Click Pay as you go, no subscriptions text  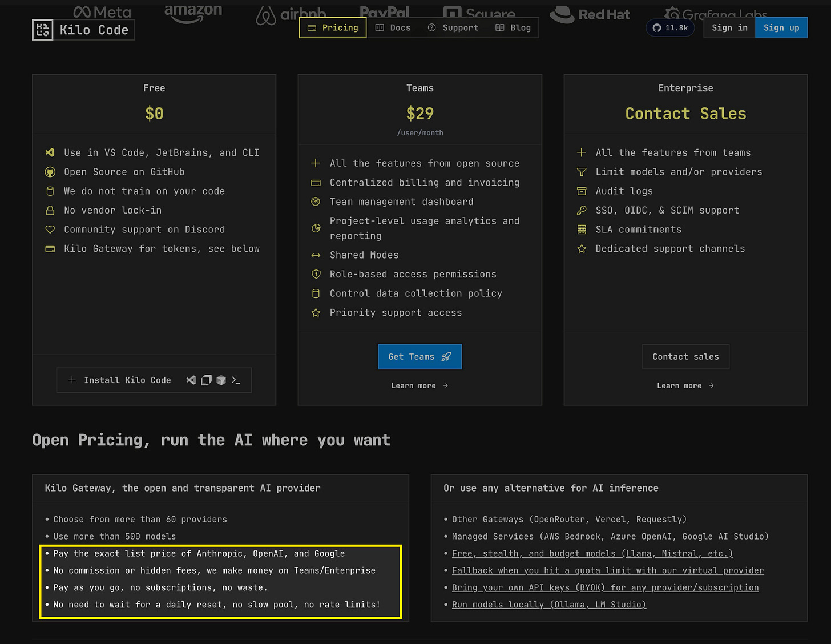160,587
